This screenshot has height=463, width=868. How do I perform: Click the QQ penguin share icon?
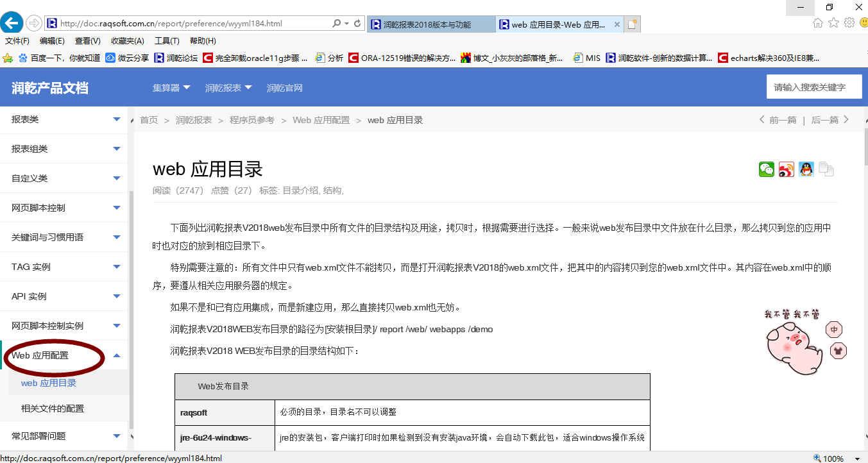coord(806,169)
